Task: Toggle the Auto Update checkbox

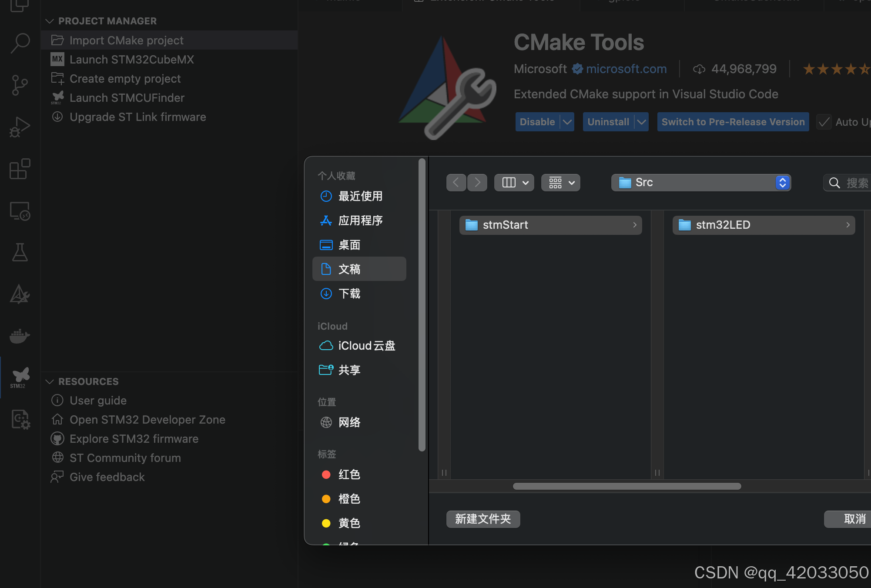Action: pyautogui.click(x=824, y=122)
